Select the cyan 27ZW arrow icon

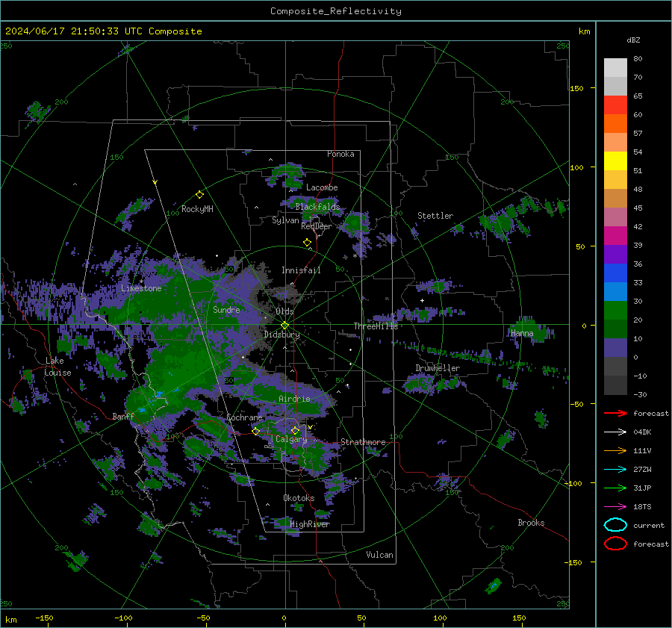coord(615,470)
